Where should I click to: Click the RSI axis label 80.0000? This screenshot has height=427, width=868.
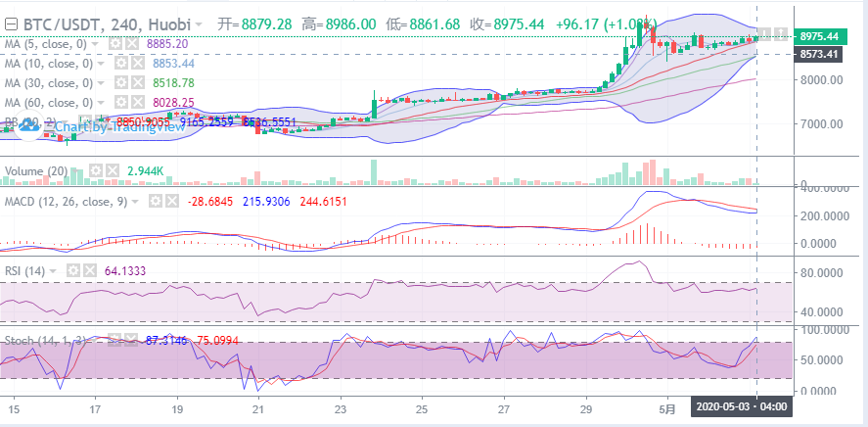(x=821, y=272)
